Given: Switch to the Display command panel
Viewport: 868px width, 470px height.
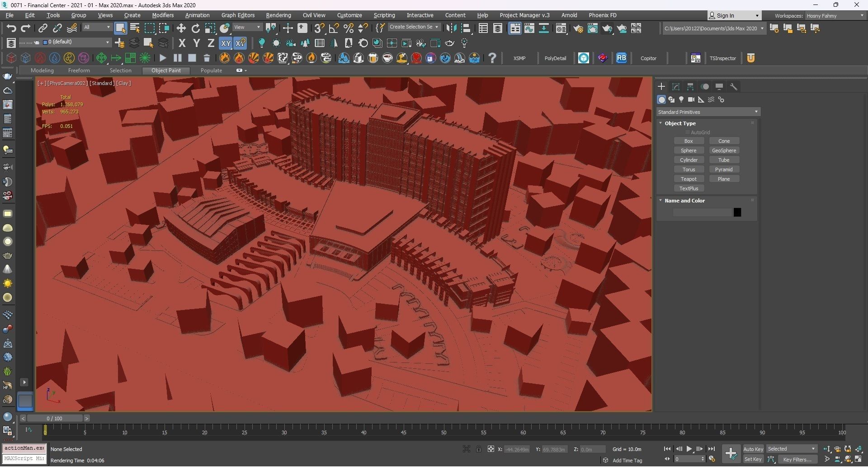Looking at the screenshot, I should pos(719,86).
